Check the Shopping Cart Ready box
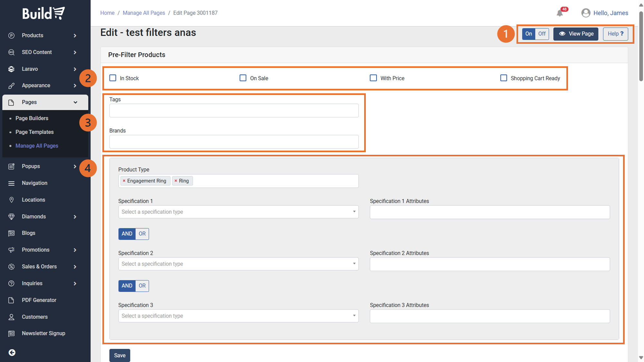The width and height of the screenshot is (644, 362). click(504, 78)
